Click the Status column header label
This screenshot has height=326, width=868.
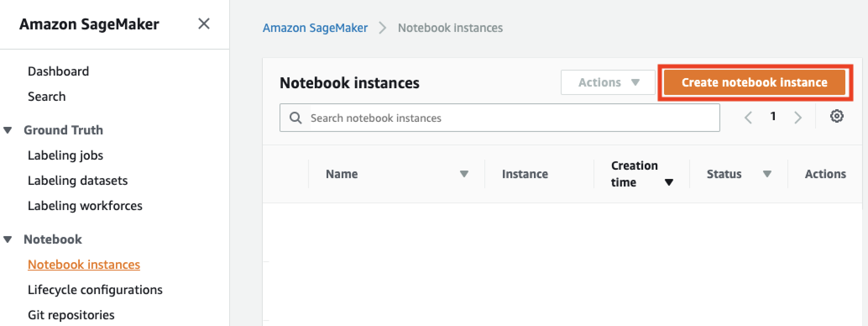click(x=724, y=174)
